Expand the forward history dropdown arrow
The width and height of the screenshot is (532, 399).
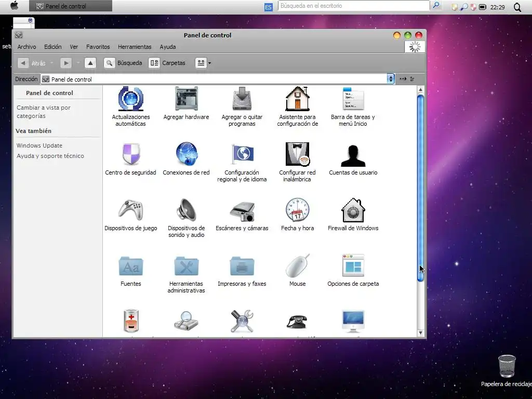click(78, 63)
